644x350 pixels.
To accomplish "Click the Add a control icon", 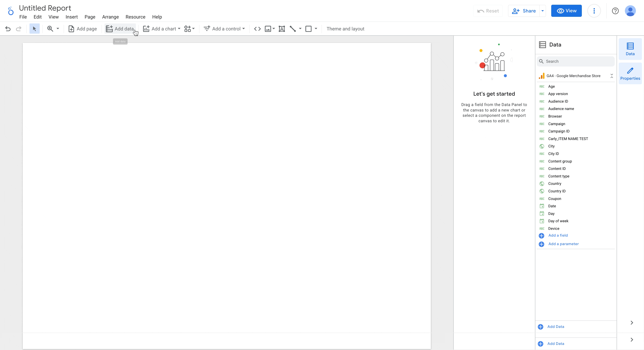I will point(206,29).
